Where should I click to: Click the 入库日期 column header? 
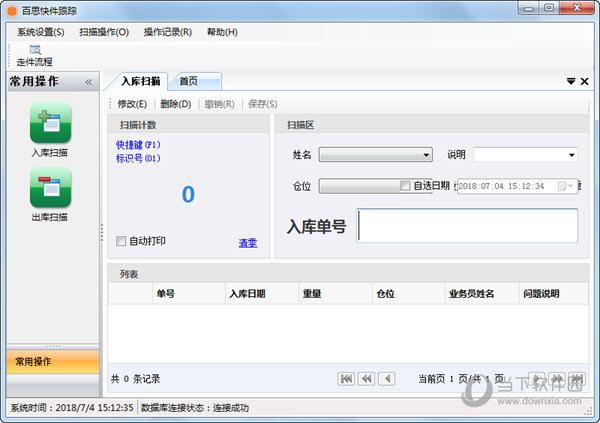[x=262, y=294]
